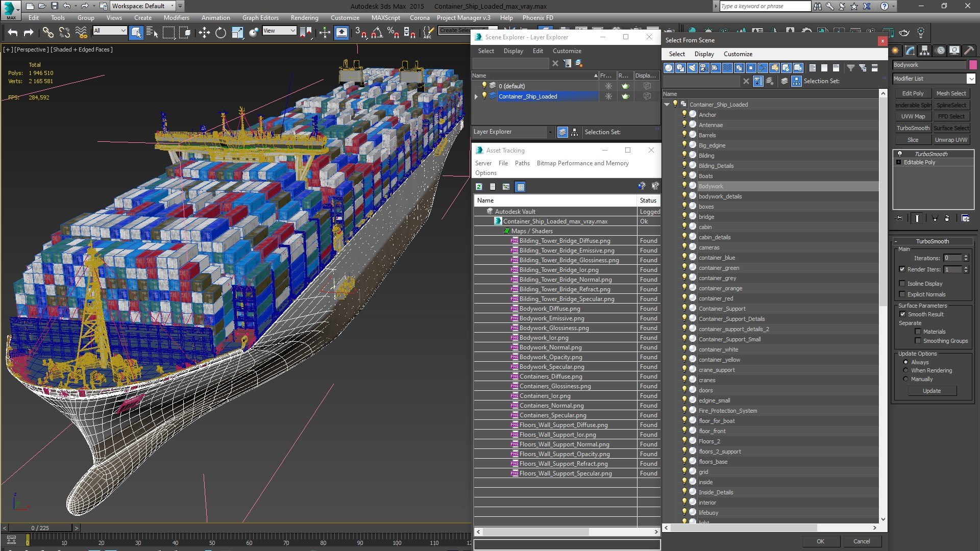
Task: Click the Use Pivot Point Center icon
Action: [x=306, y=33]
